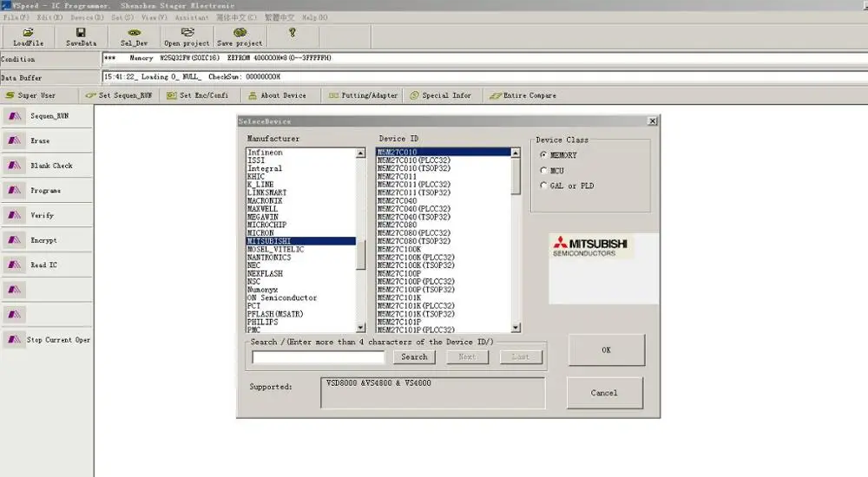Click the Verify operation button
Screen dimensions: 868x477
(47, 215)
